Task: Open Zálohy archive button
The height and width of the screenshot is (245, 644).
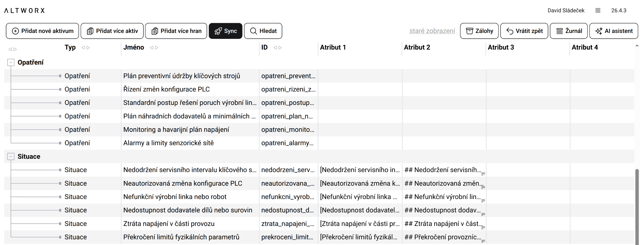Action: 479,31
